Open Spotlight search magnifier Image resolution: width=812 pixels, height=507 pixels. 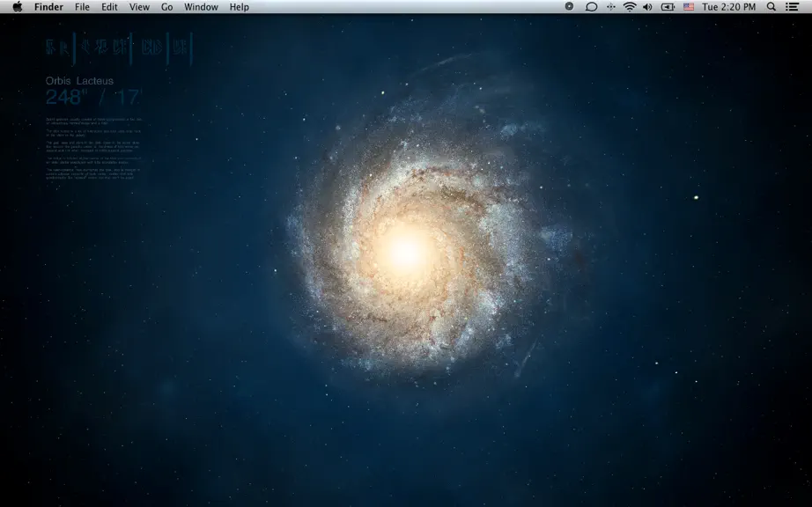click(771, 7)
